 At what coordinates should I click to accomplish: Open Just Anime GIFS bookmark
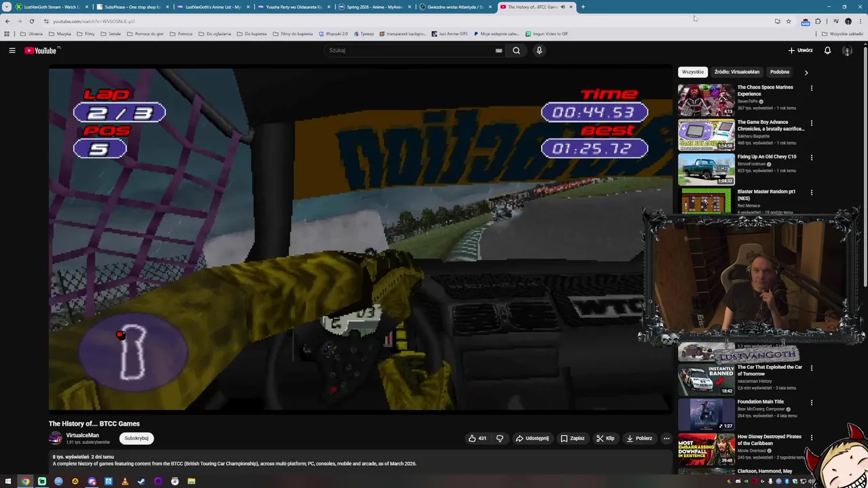click(x=449, y=33)
